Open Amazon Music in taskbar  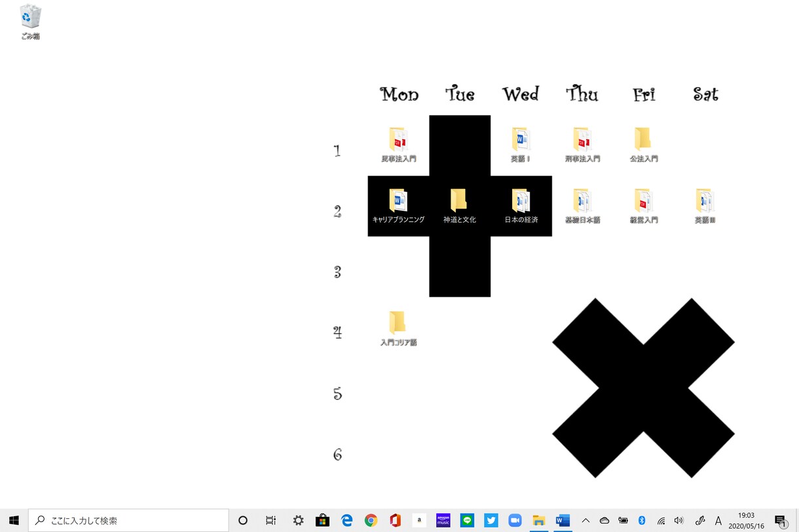443,520
